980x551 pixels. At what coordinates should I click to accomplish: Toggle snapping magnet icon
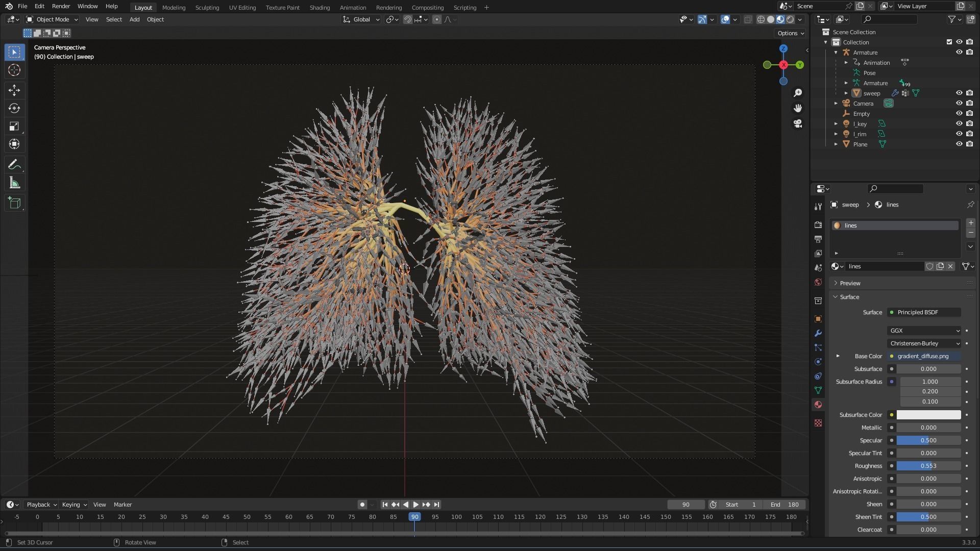point(407,19)
